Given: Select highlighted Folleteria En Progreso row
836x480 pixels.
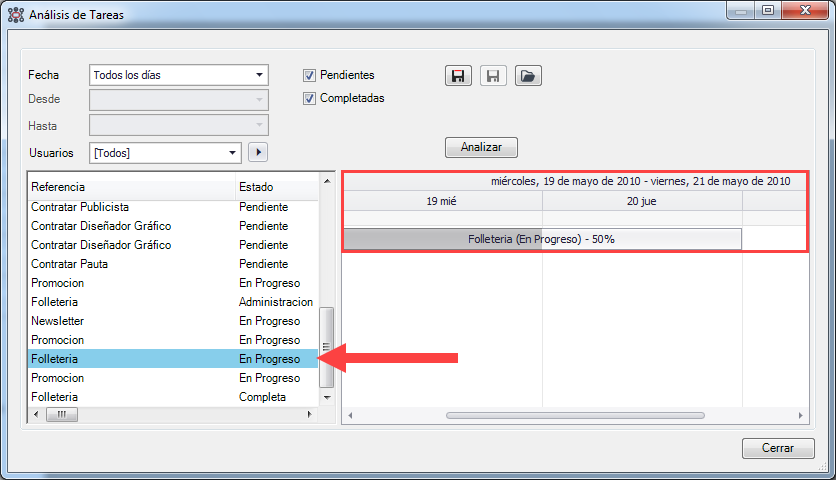Looking at the screenshot, I should click(x=173, y=359).
